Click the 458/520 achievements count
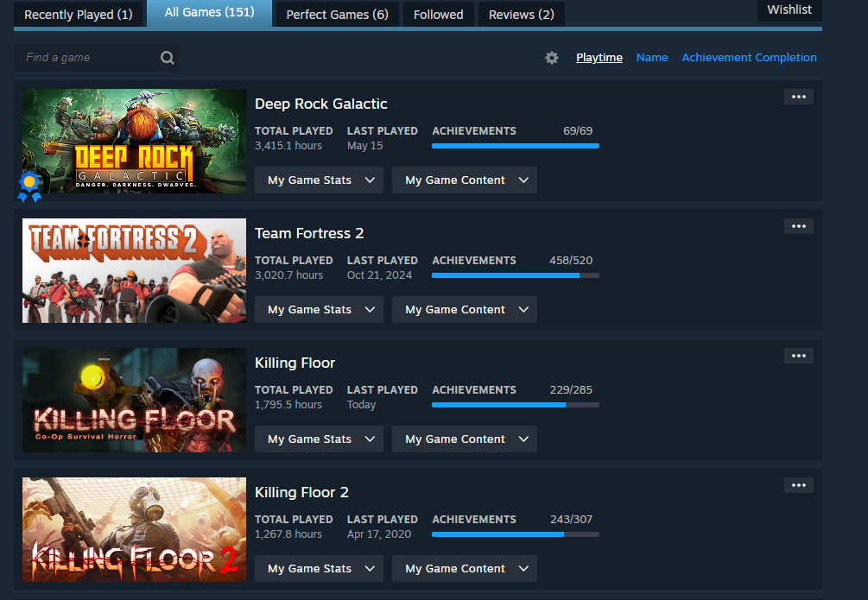 coord(571,261)
